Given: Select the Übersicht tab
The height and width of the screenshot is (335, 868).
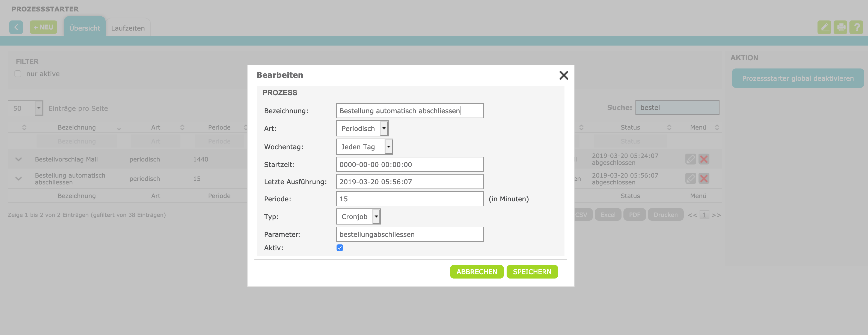Looking at the screenshot, I should click(x=85, y=28).
